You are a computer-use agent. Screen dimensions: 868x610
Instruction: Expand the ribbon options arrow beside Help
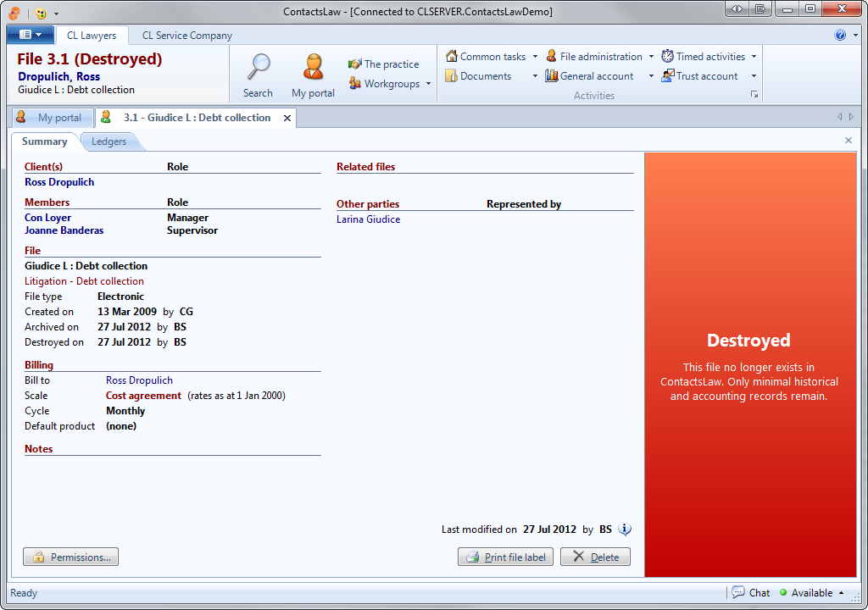tap(855, 35)
